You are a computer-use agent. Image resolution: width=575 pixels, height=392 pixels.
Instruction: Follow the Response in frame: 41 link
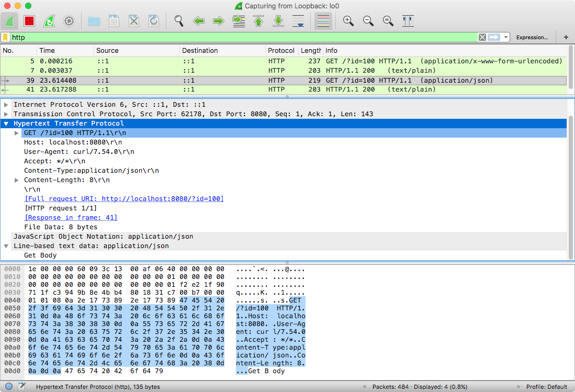[71, 218]
